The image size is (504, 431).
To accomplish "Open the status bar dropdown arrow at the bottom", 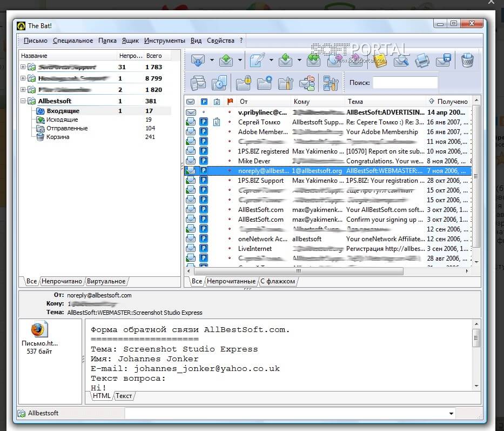I will click(x=451, y=413).
